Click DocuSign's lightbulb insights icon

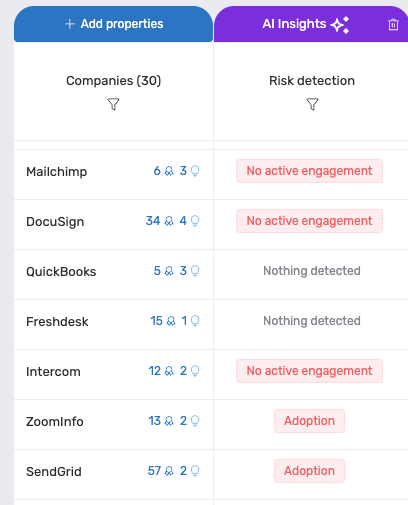pyautogui.click(x=195, y=221)
